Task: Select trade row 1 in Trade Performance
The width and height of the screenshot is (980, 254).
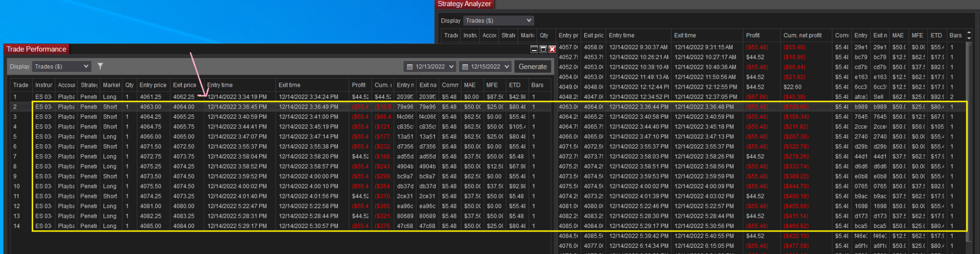Action: coord(281,97)
